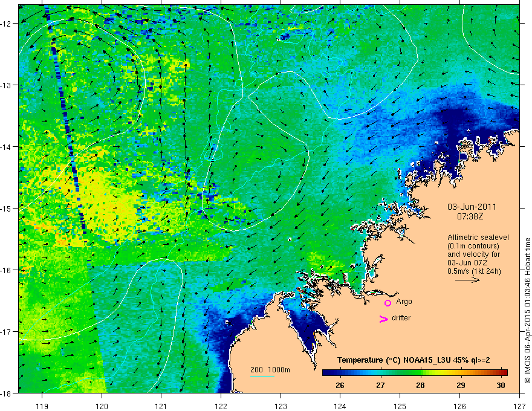This screenshot has width=532, height=411.
Task: Click longitude axis label 119
Action: (42, 406)
